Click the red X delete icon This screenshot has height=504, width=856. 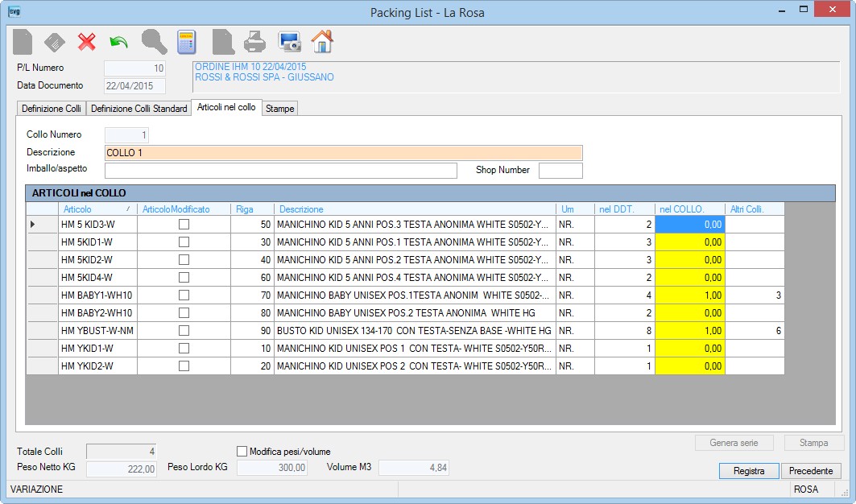pos(86,42)
